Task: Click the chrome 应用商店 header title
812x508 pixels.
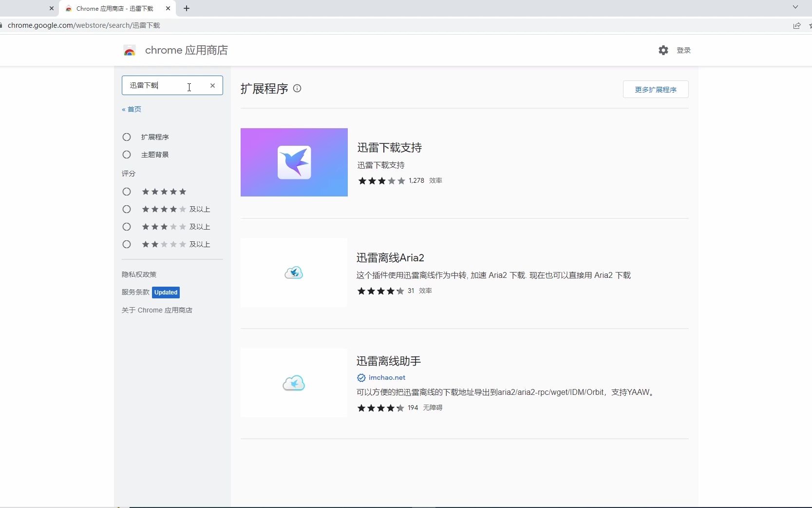Action: (187, 50)
